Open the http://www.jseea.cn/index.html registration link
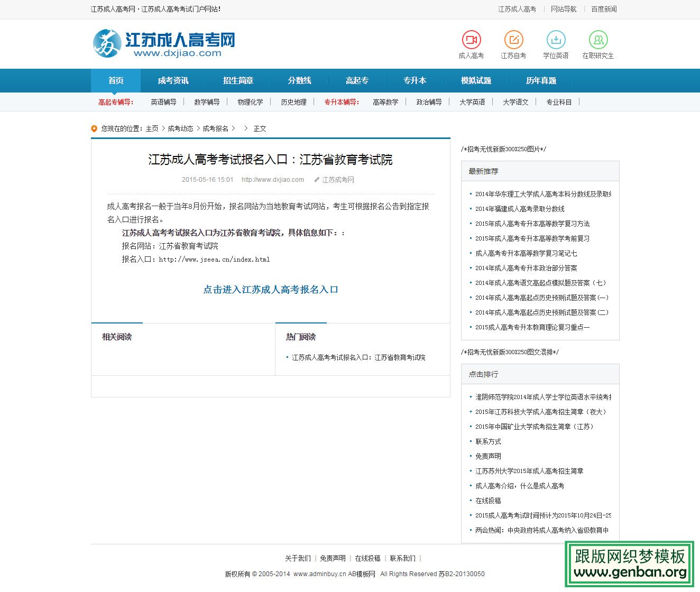 [214, 259]
